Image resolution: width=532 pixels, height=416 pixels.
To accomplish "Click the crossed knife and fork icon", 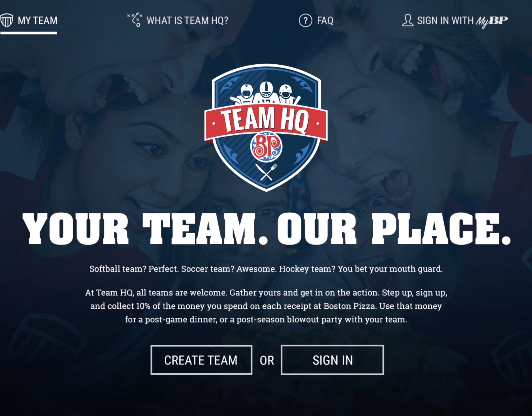I will coord(266,172).
